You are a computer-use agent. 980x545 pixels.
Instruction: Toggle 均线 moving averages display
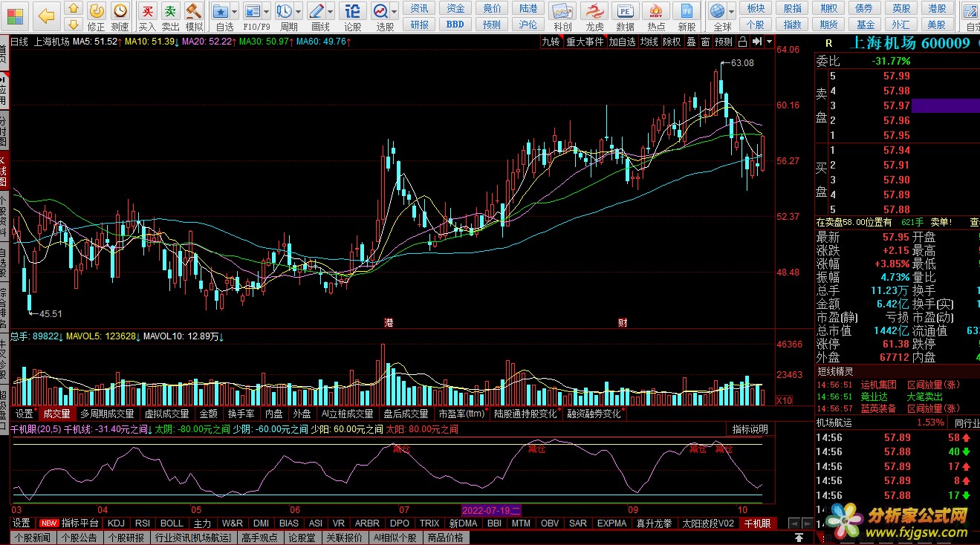(649, 42)
